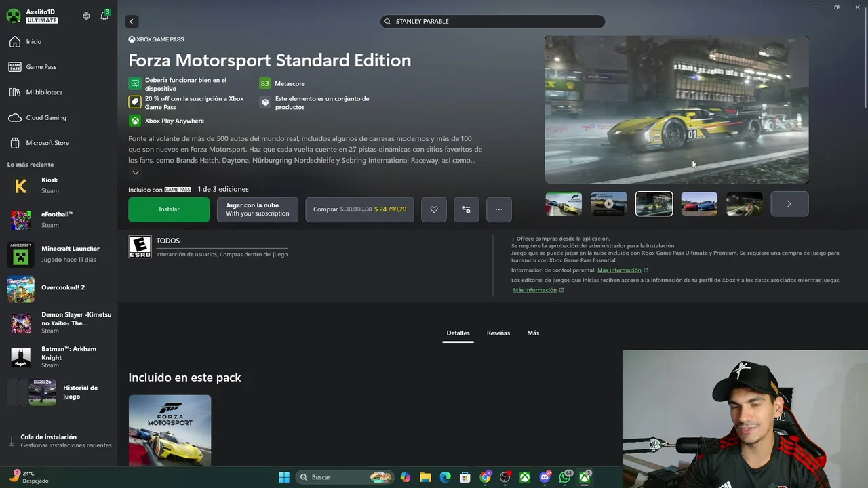Open the notifications bell icon
Image resolution: width=868 pixels, height=488 pixels.
(104, 16)
